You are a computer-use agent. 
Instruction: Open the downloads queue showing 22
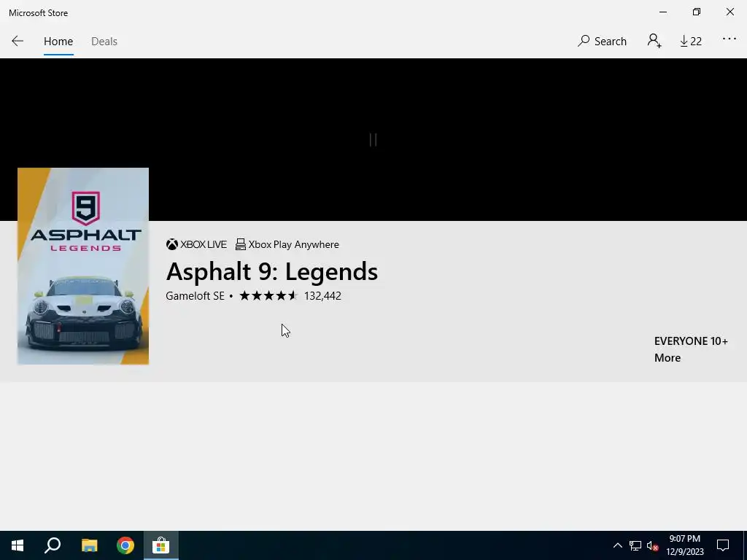[x=691, y=42]
